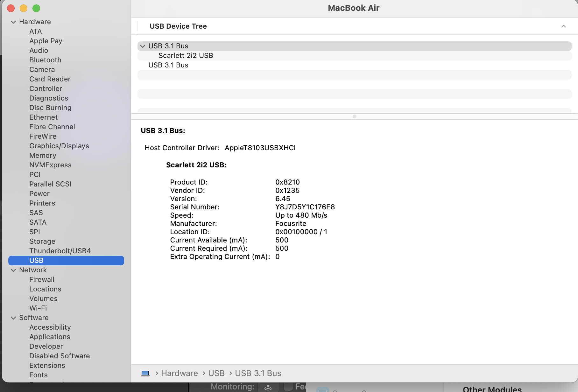Screen dimensions: 578x392
Task: Open Applications under Software
Action: (50, 337)
